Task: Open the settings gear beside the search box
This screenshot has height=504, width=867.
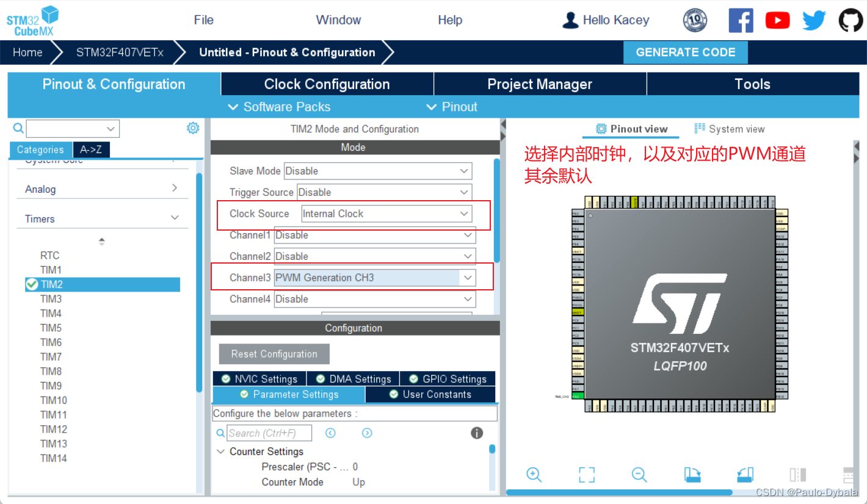Action: [193, 128]
